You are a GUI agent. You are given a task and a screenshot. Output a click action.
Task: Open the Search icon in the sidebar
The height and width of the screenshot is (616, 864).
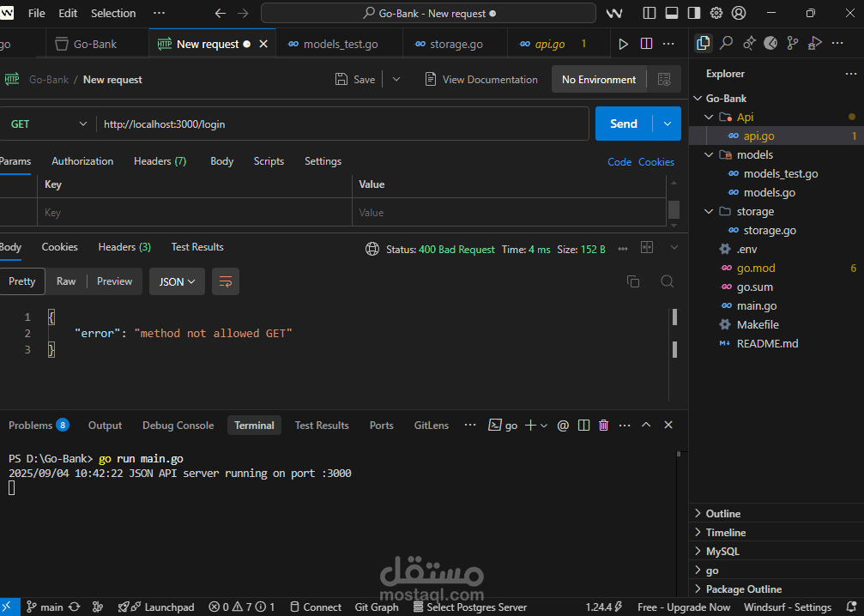click(x=726, y=43)
